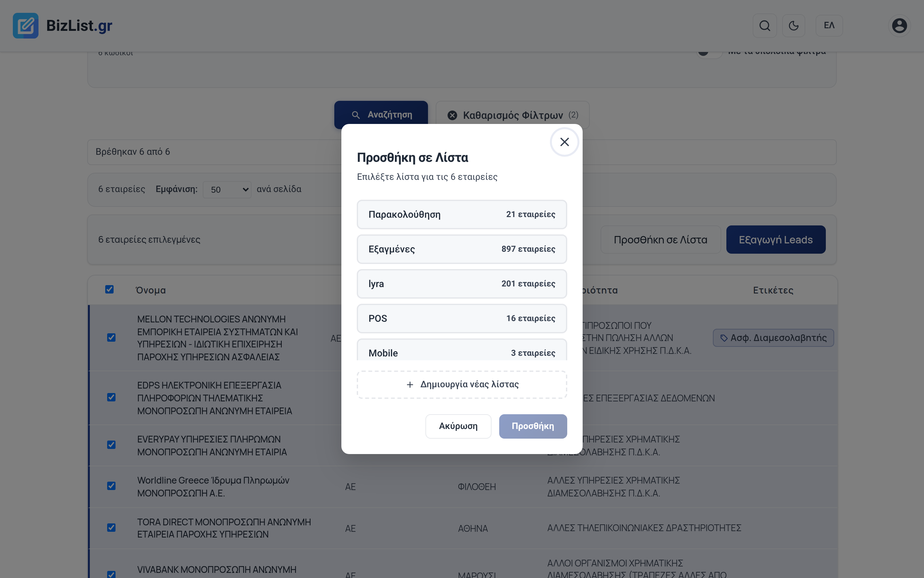
Task: Uncheck the MELLON TECHNOLOGIES row checkbox
Action: [x=112, y=337]
